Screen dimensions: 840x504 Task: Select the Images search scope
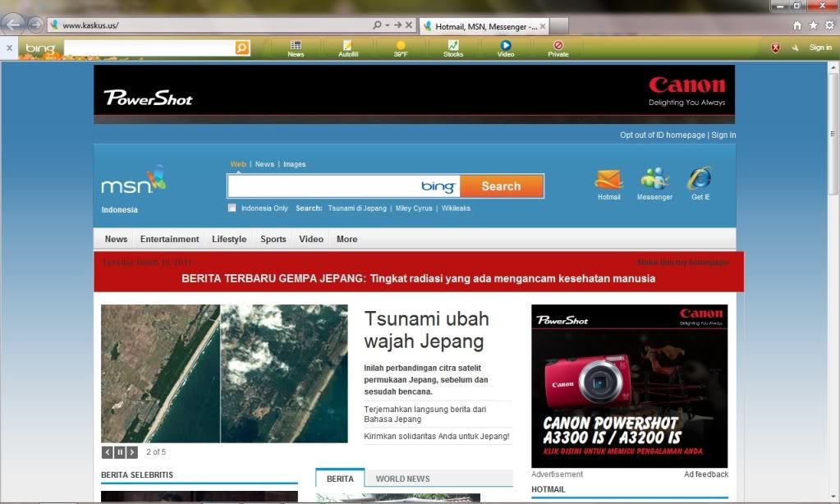point(294,164)
